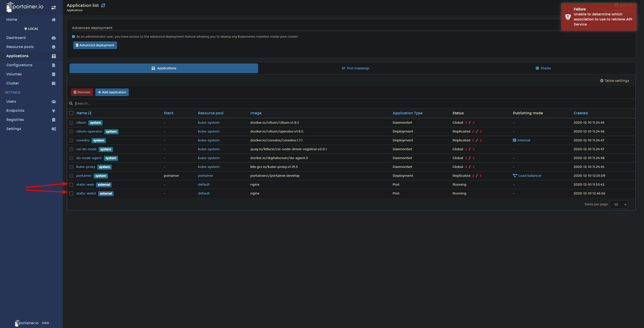The image size is (644, 328).
Task: Click the Dashboard gauge icon
Action: [53, 38]
